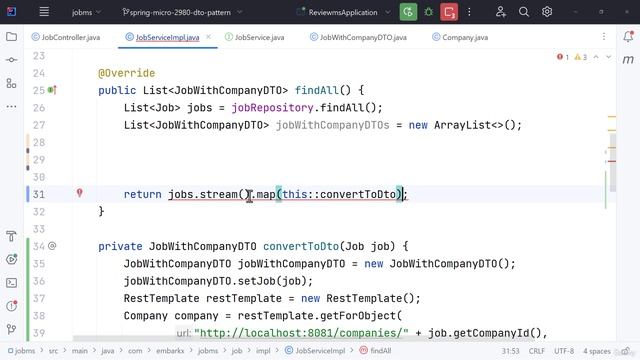Screen dimensions: 640x360
Task: Click the embarkx breadcrumb
Action: click(x=170, y=351)
